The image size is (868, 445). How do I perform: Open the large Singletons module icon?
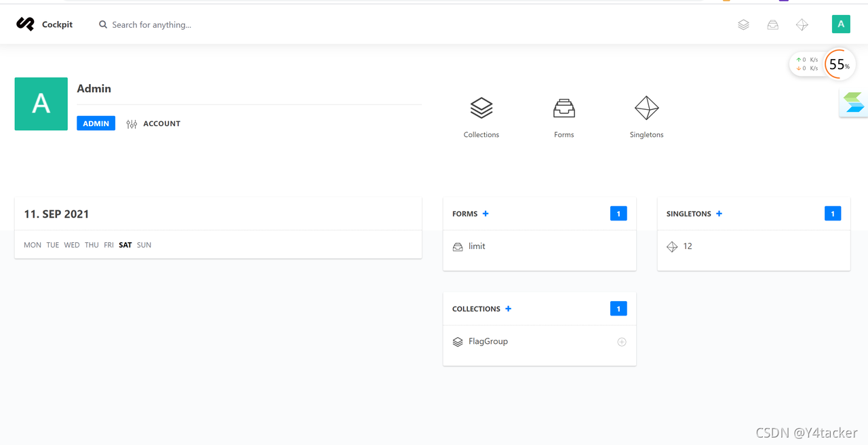pyautogui.click(x=647, y=108)
